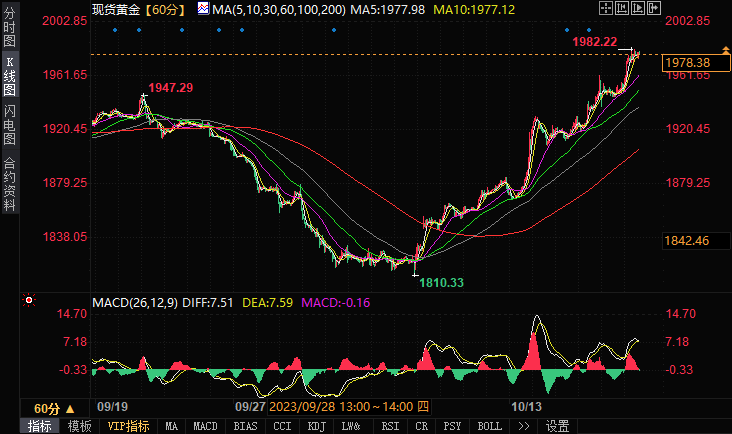Show 合约资料 contract info tab
The height and width of the screenshot is (434, 732).
pos(9,184)
